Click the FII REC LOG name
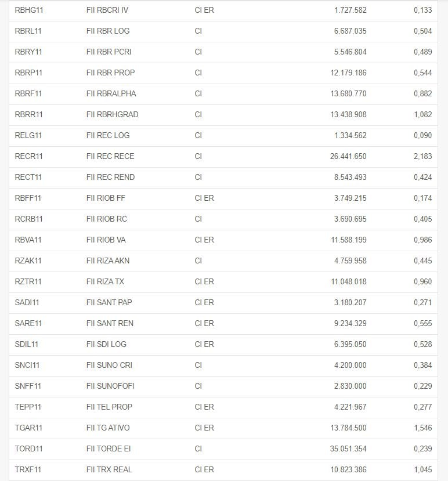 point(108,135)
